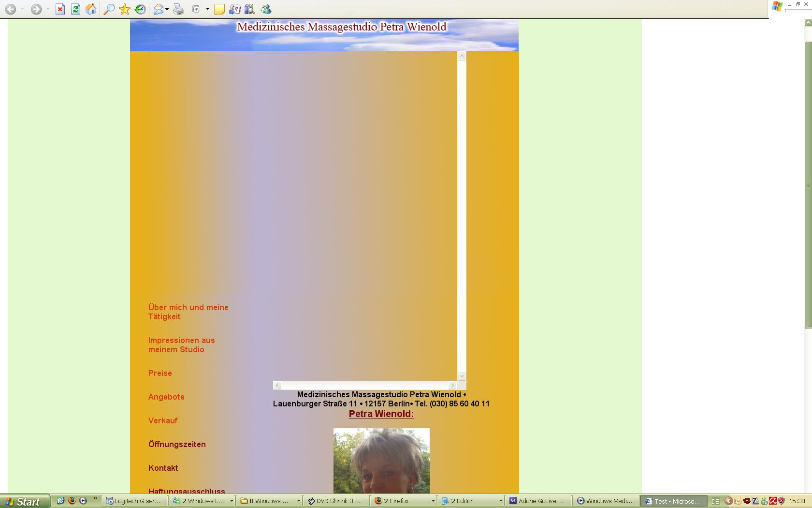Open the '8 Windows' Explorer taskbar group

click(x=269, y=501)
